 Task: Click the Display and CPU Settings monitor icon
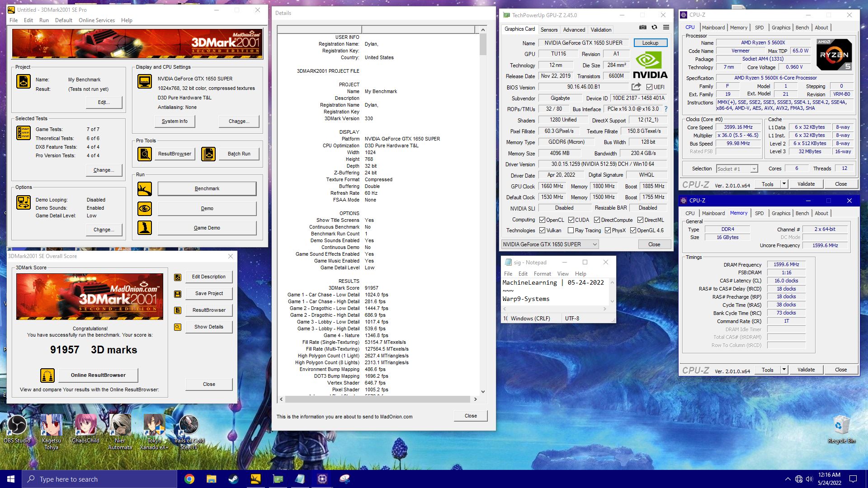[145, 82]
